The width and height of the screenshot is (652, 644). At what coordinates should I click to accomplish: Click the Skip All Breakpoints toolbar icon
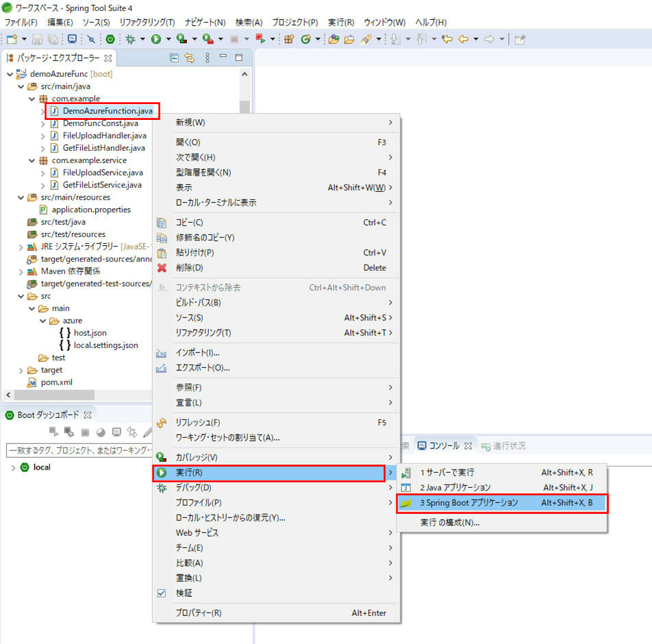91,39
